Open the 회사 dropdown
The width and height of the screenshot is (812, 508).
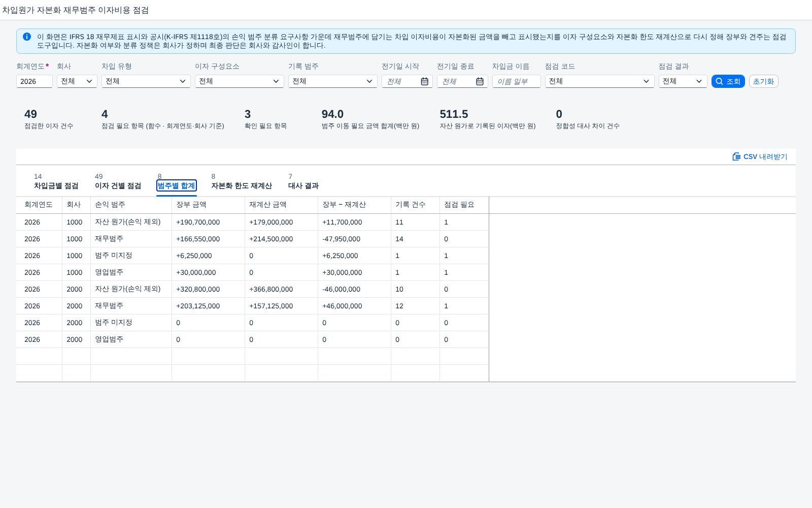(77, 81)
